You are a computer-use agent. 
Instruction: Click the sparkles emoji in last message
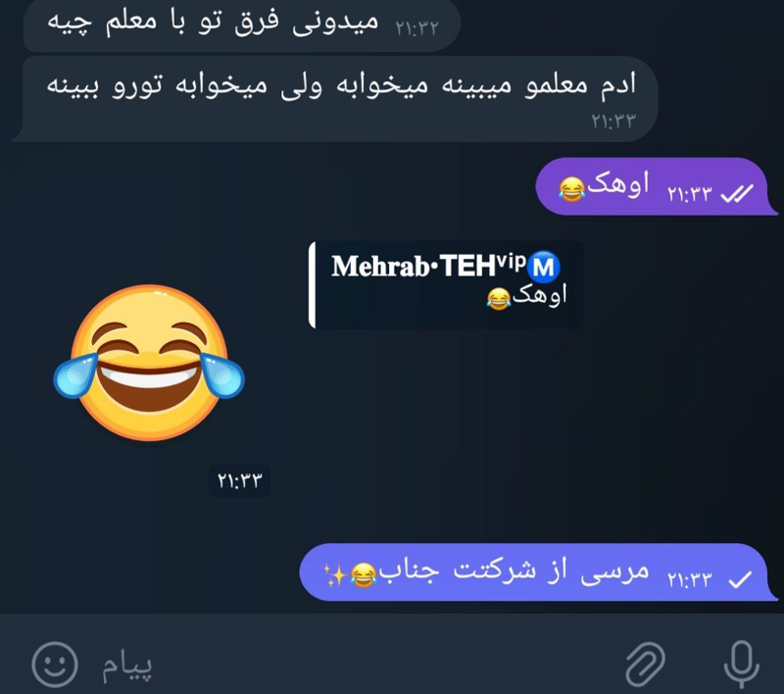coord(335,574)
